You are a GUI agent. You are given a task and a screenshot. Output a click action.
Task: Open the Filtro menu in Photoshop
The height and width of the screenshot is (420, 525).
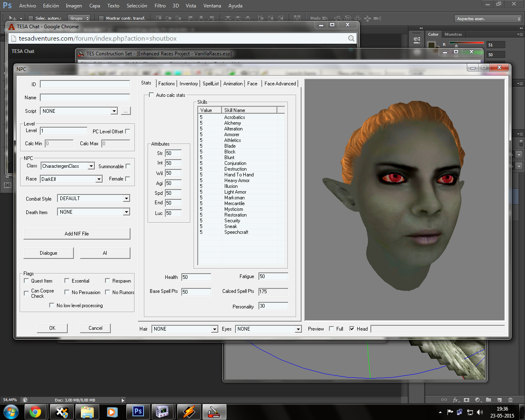pyautogui.click(x=160, y=6)
